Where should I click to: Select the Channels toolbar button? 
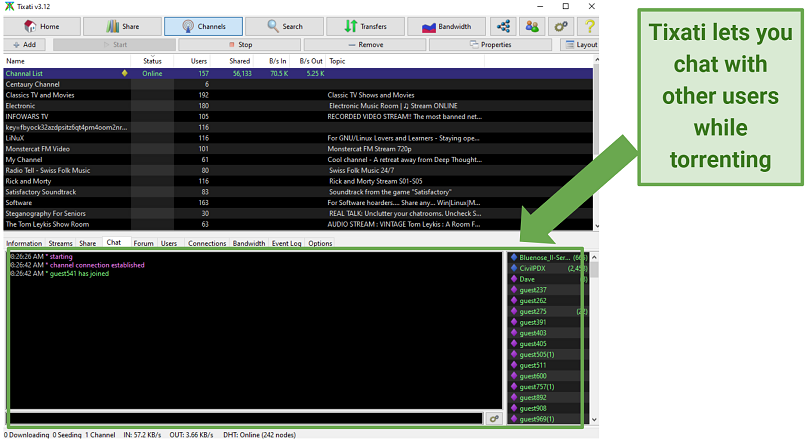pos(204,26)
